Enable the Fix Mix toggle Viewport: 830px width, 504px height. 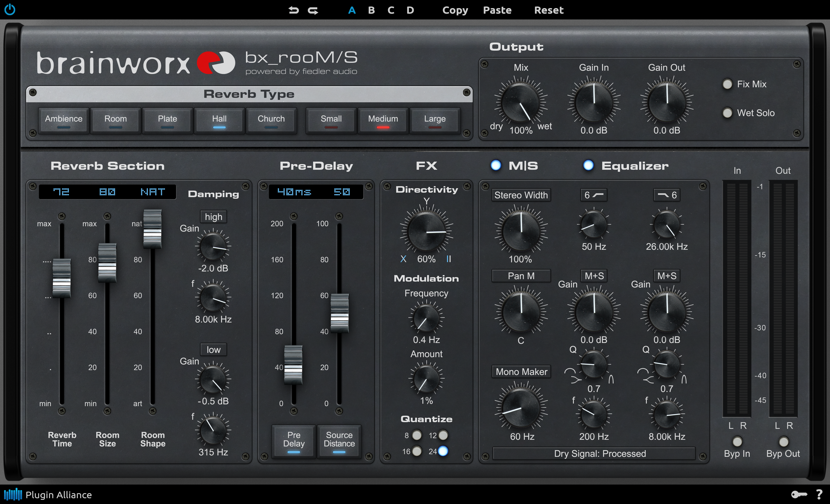click(727, 84)
